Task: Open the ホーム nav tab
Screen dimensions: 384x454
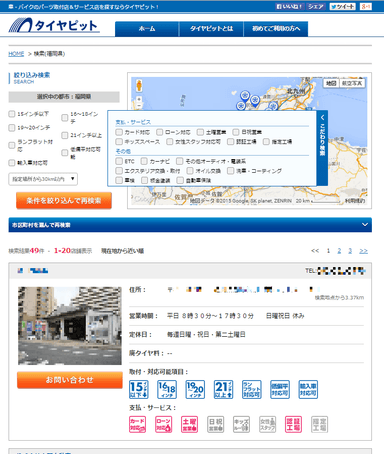Action: coord(147,29)
